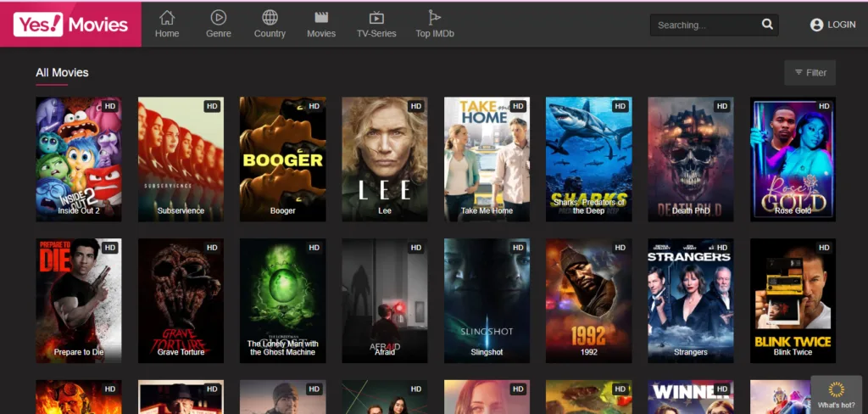The image size is (868, 414).
Task: Click the HD badge on 1992
Action: 620,247
